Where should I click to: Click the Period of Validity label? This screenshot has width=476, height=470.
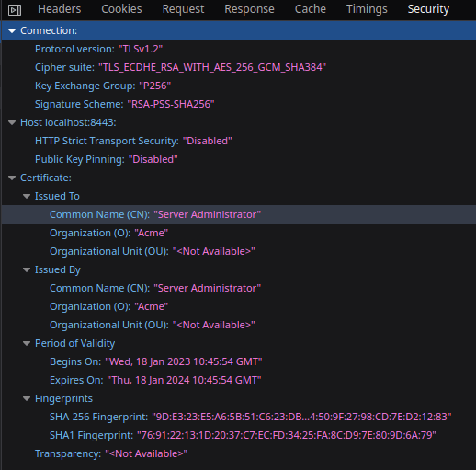(74, 343)
